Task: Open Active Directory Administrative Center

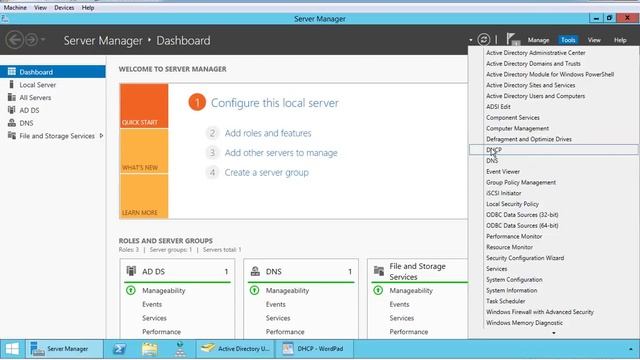Action: pyautogui.click(x=536, y=53)
